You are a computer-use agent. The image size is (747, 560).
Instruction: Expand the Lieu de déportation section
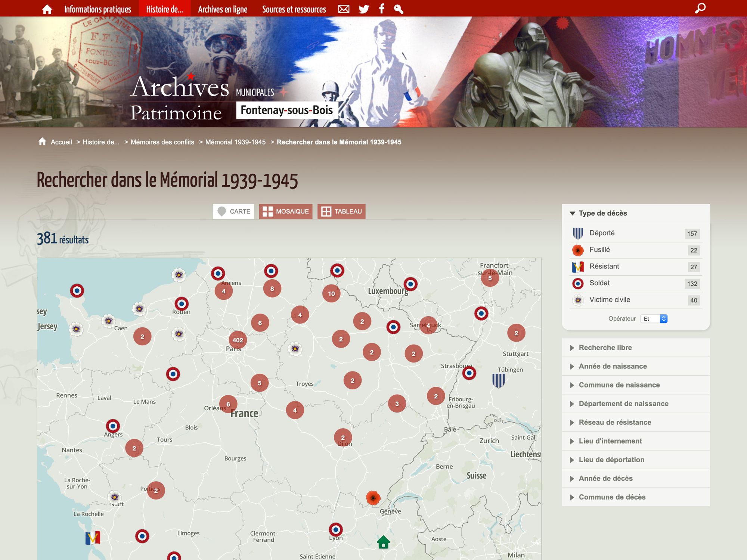pos(611,460)
